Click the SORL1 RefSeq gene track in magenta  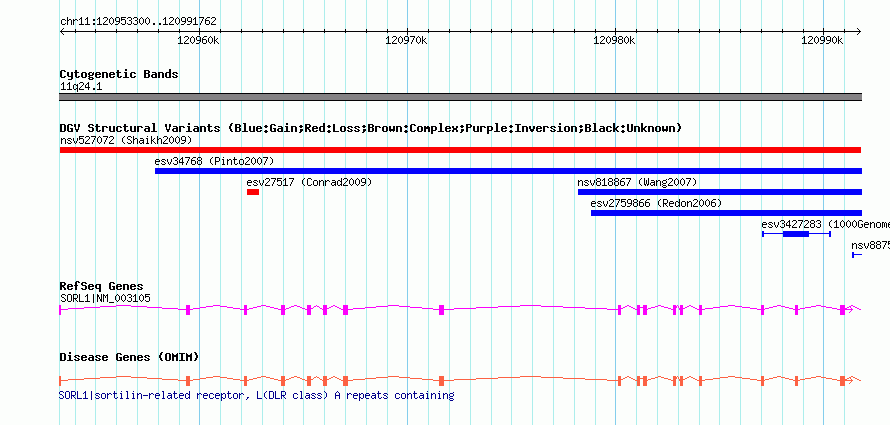(460, 309)
